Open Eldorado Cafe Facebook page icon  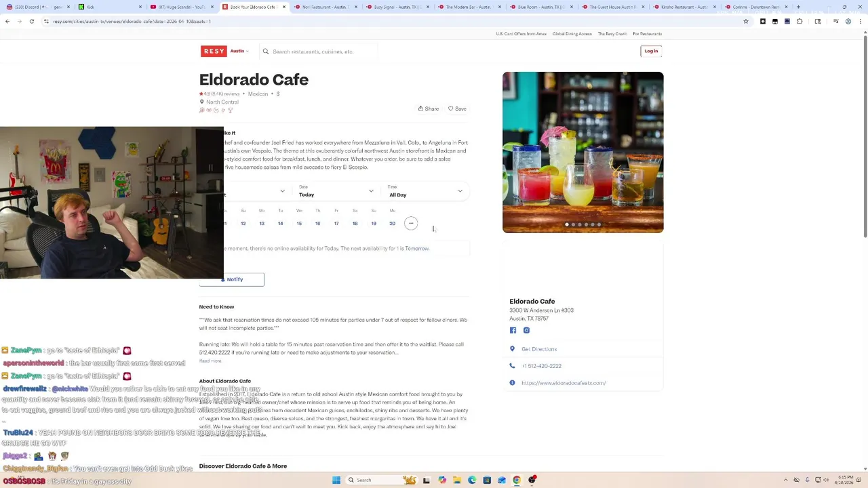pyautogui.click(x=513, y=330)
